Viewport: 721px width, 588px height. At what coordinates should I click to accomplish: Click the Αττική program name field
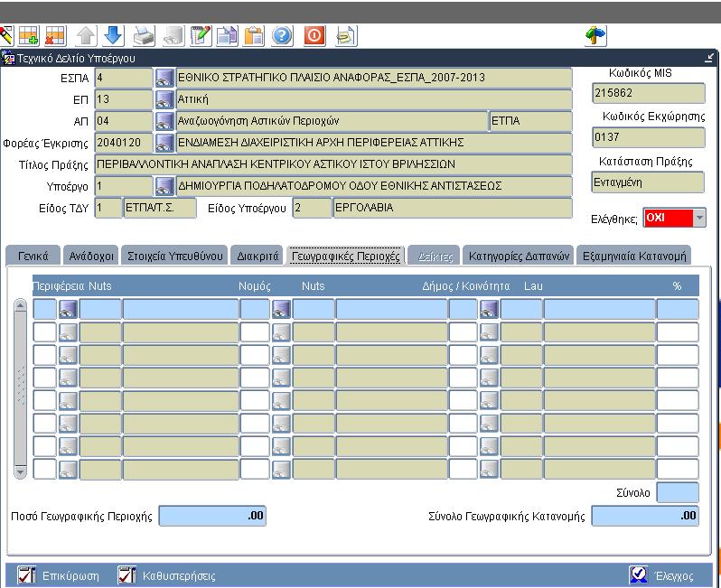click(374, 98)
